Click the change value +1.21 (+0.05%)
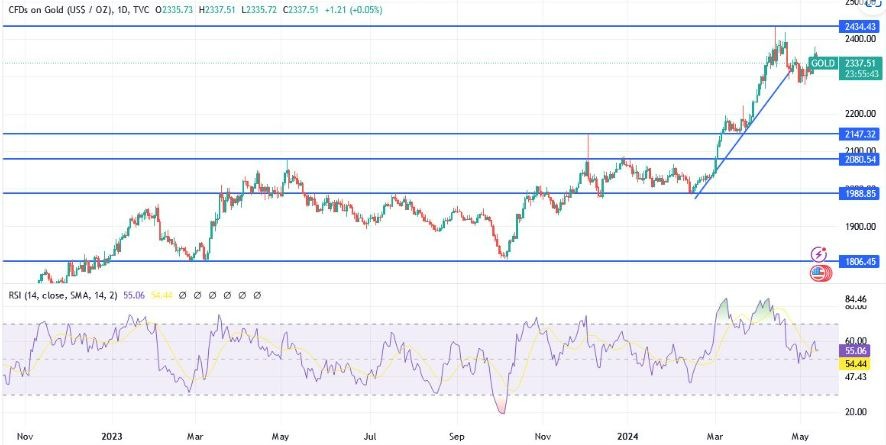 click(x=353, y=10)
